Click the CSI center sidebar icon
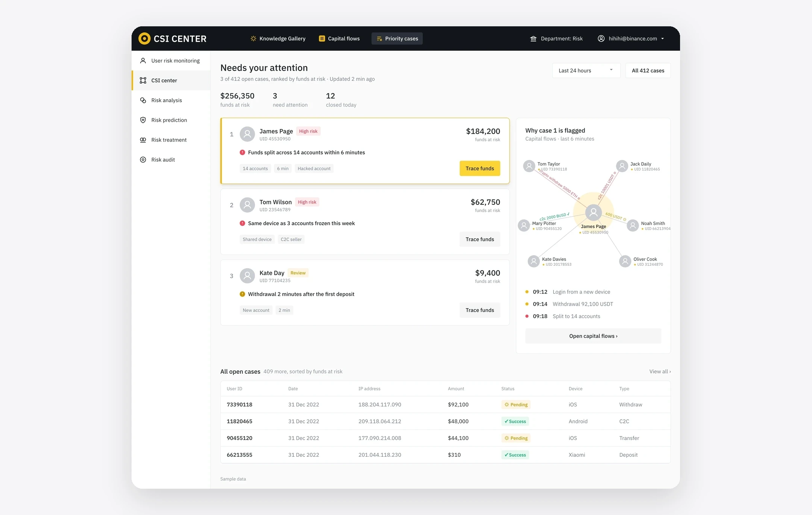The width and height of the screenshot is (812, 515). point(143,80)
